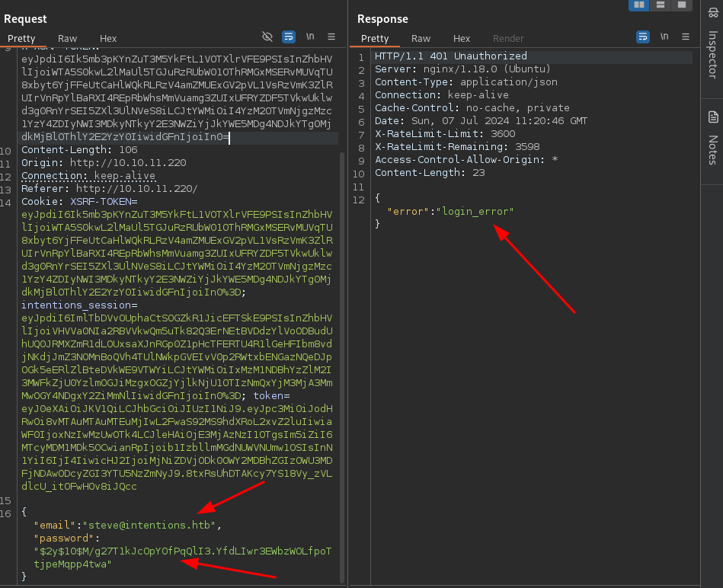Open the Response pane options menu
Viewport: 723px width, 588px height.
click(686, 37)
